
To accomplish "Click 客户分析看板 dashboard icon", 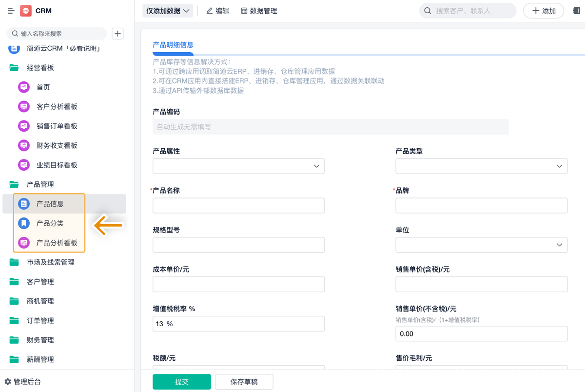I will click(x=24, y=107).
